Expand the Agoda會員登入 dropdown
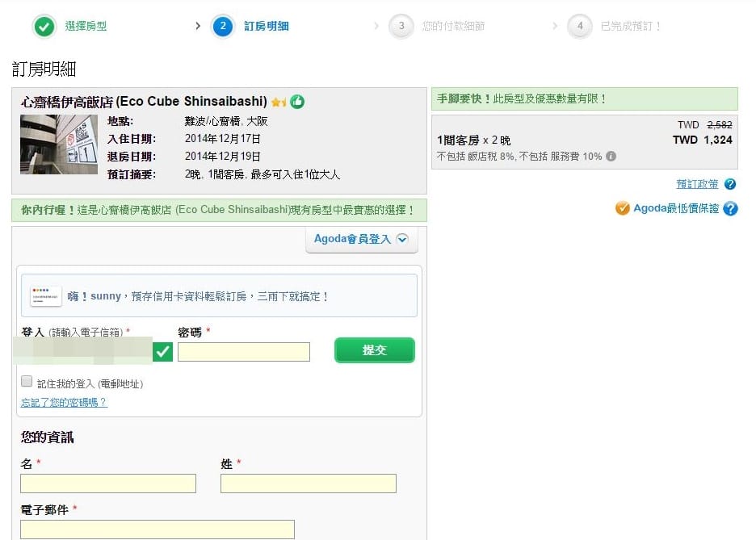 (361, 239)
